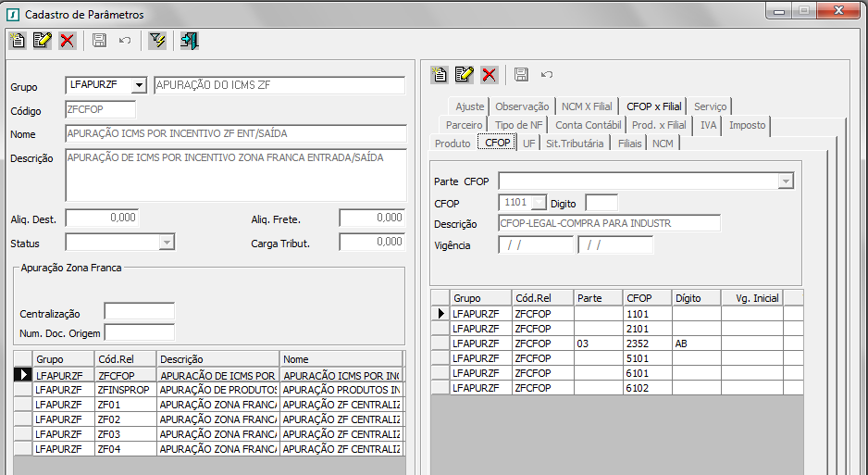The width and height of the screenshot is (868, 475).
Task: Click the Num. Doc. Origem input field
Action: [x=139, y=332]
